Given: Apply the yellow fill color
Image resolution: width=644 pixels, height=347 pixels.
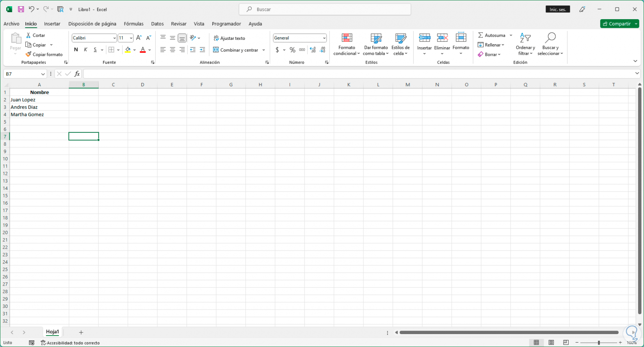Looking at the screenshot, I should 128,50.
